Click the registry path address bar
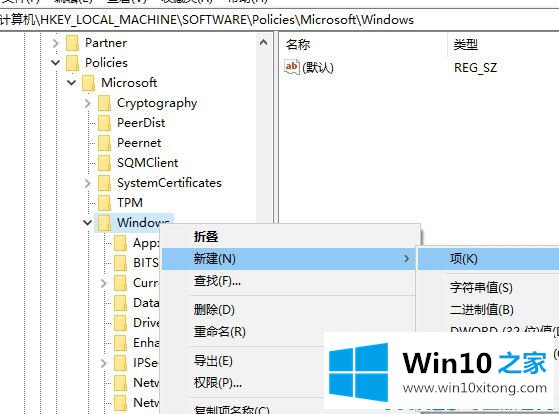The image size is (559, 414). [280, 20]
